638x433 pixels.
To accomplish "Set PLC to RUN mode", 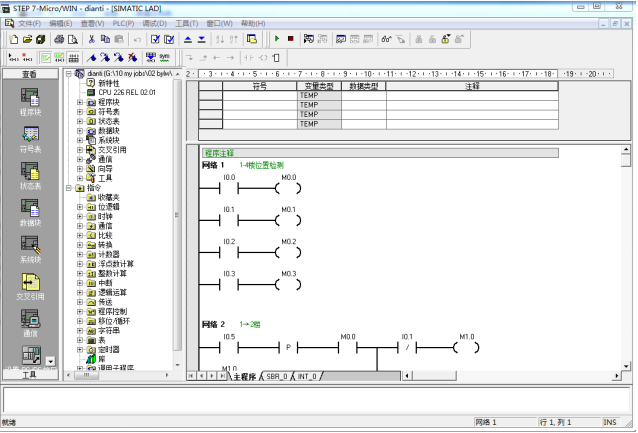I will coord(277,39).
